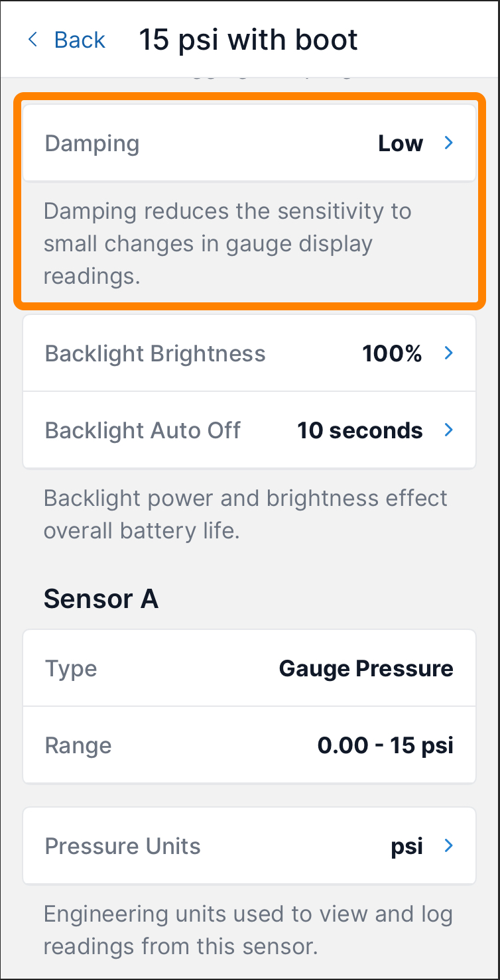This screenshot has height=980, width=500.
Task: Click the Range row label
Action: point(78,745)
